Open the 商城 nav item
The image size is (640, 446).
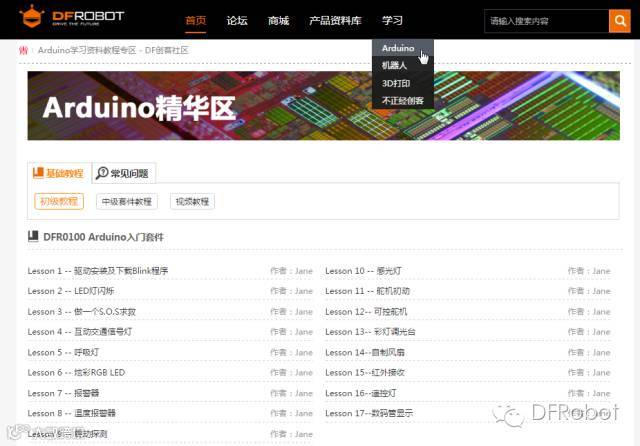[x=278, y=20]
